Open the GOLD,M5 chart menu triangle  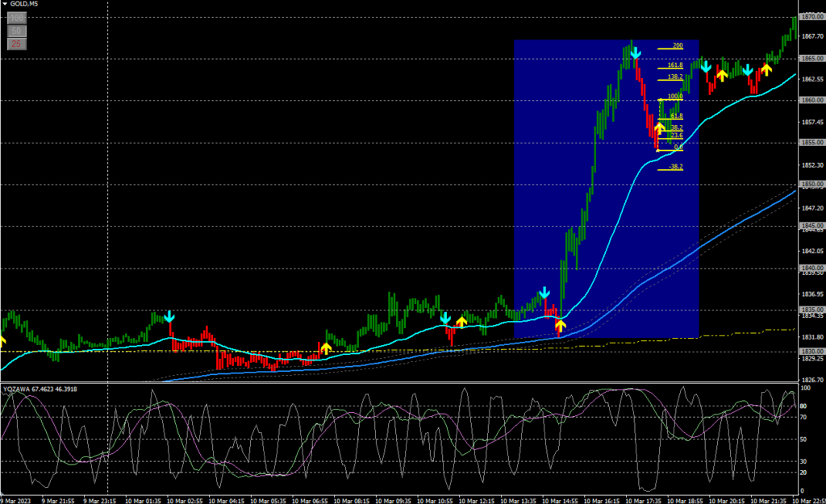click(5, 4)
